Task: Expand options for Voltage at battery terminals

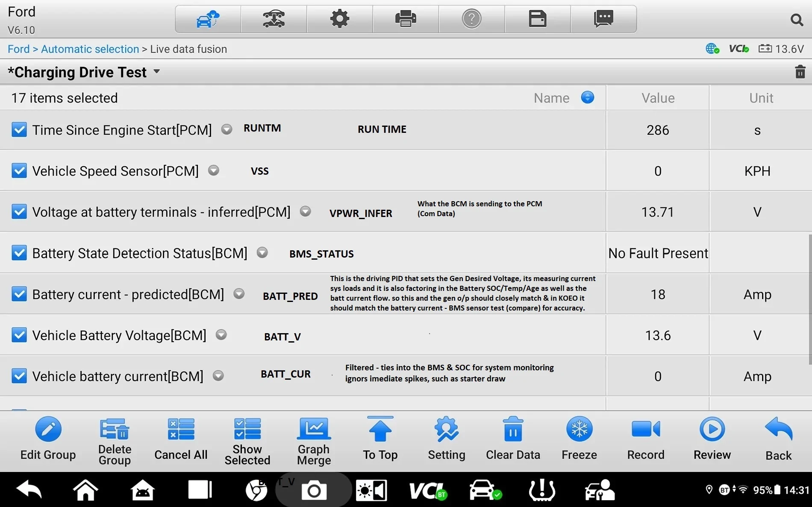Action: coord(305,211)
